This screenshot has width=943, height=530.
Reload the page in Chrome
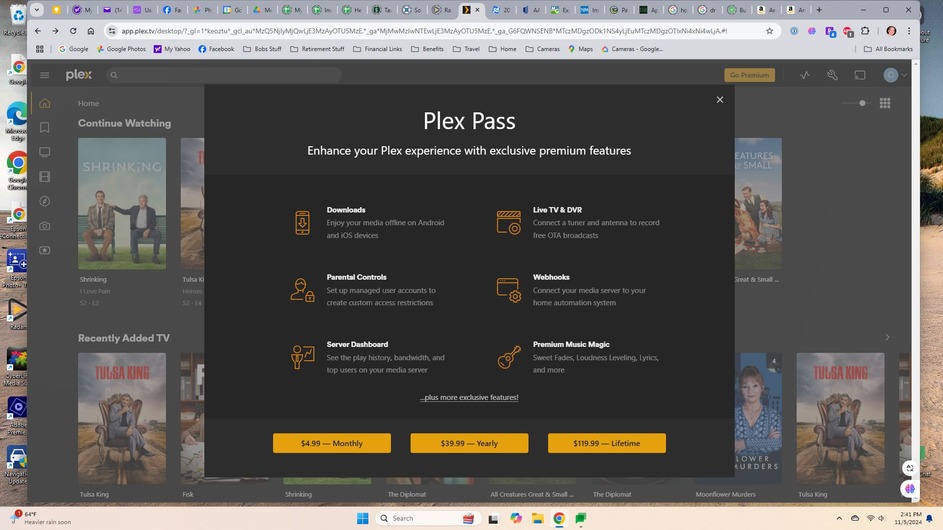point(73,31)
